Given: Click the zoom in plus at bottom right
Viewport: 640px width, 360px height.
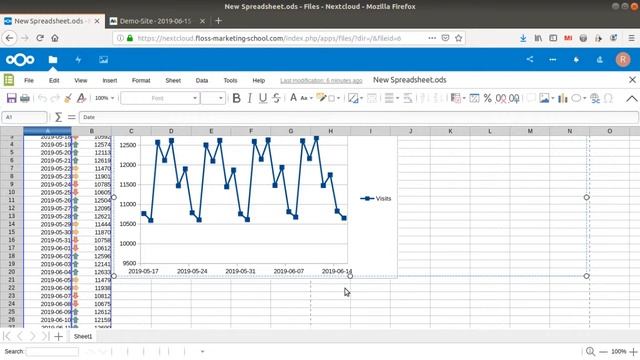Looking at the screenshot, I should [x=633, y=351].
